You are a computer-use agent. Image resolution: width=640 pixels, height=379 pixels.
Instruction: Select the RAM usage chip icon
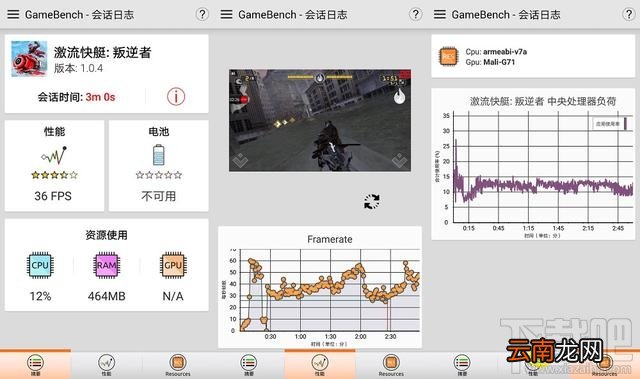coord(106,265)
